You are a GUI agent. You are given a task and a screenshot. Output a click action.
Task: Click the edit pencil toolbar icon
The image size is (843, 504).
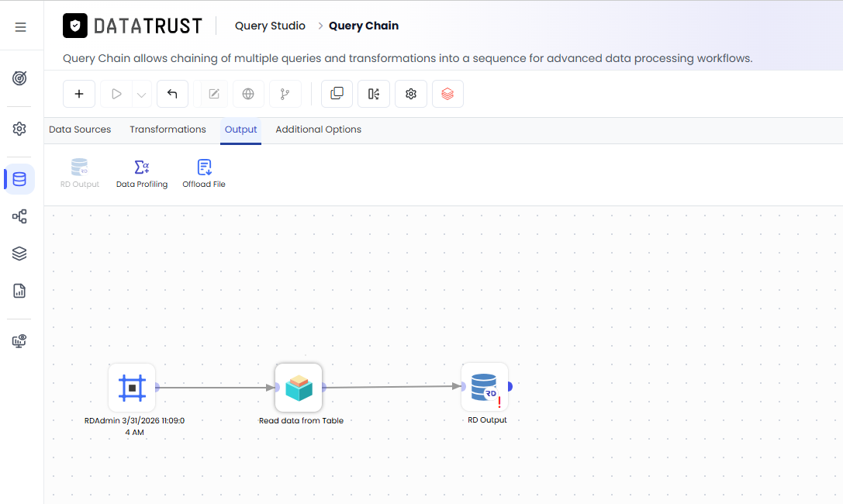[213, 94]
